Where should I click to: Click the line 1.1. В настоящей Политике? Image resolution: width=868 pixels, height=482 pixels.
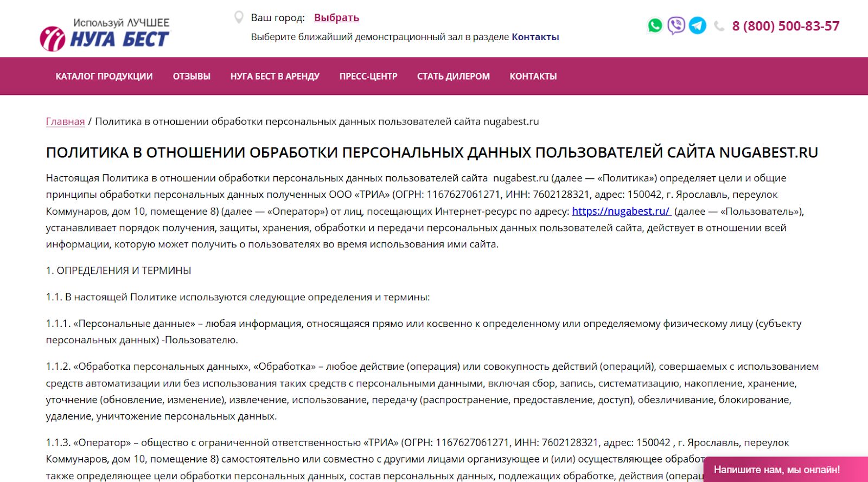click(238, 297)
